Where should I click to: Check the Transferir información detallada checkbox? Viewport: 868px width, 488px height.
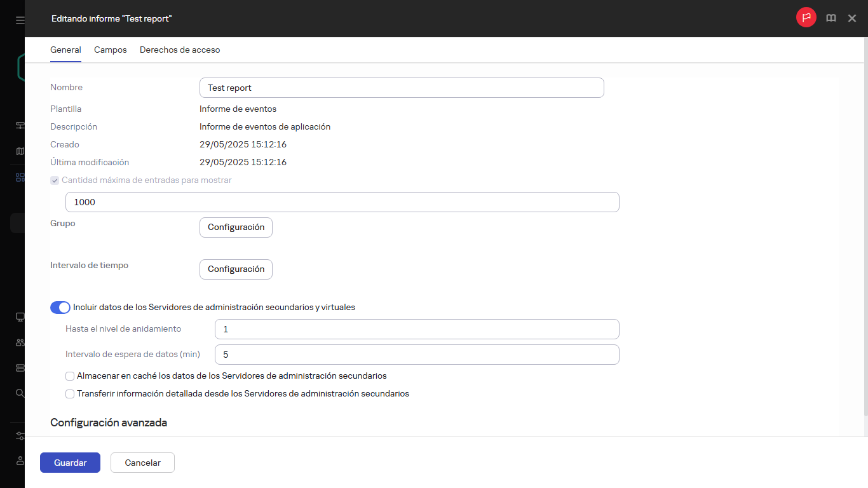pos(70,394)
